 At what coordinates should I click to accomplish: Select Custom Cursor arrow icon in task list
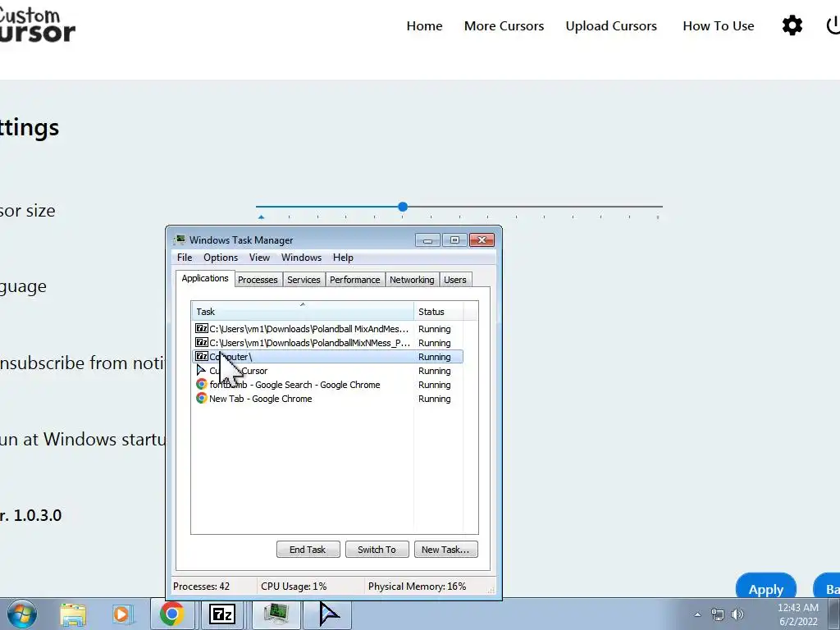(201, 370)
